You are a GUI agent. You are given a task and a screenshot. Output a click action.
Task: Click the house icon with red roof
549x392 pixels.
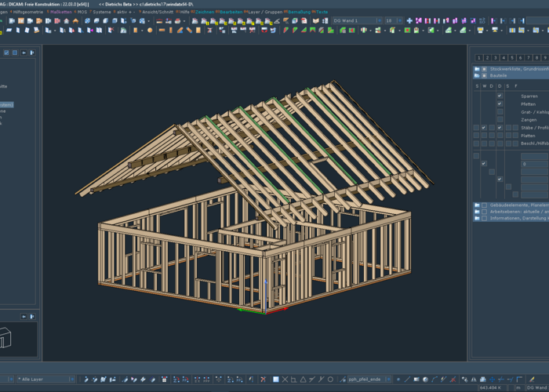click(67, 21)
